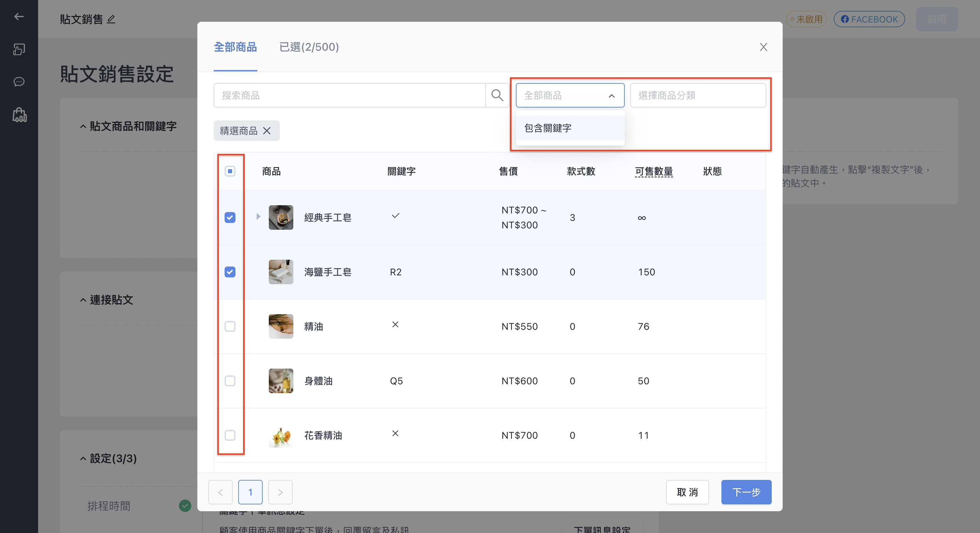Image resolution: width=980 pixels, height=533 pixels.
Task: Go to the next page arrow
Action: click(280, 492)
